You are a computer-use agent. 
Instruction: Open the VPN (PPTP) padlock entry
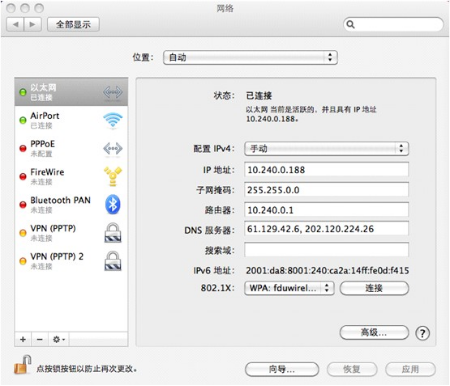(113, 233)
